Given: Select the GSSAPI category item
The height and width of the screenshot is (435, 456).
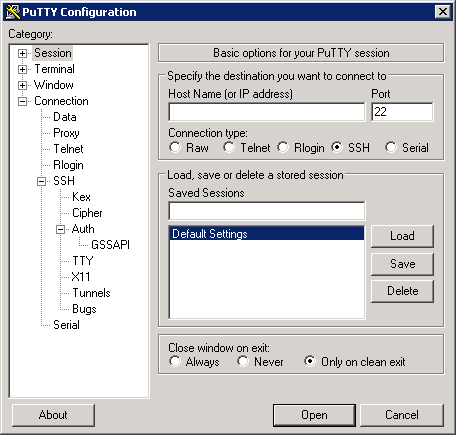Looking at the screenshot, I should [110, 245].
